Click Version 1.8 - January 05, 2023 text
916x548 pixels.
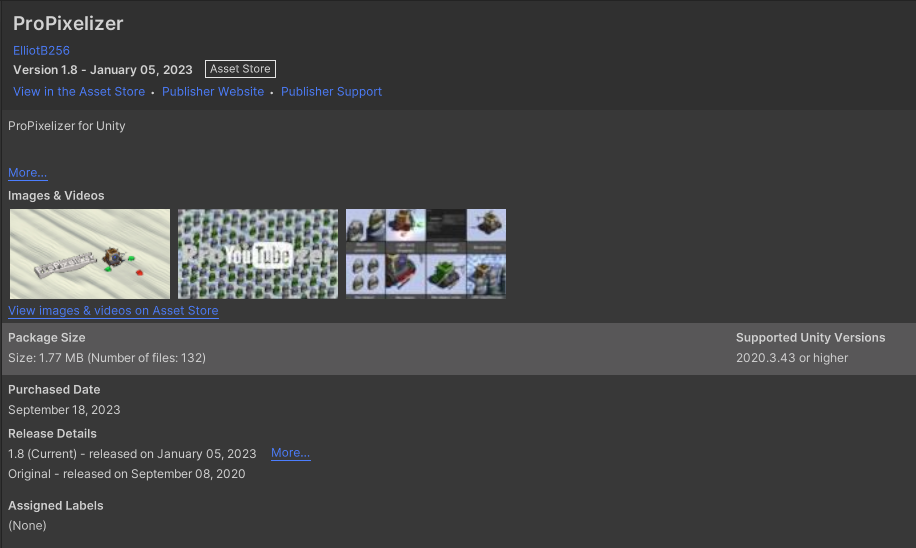click(103, 70)
